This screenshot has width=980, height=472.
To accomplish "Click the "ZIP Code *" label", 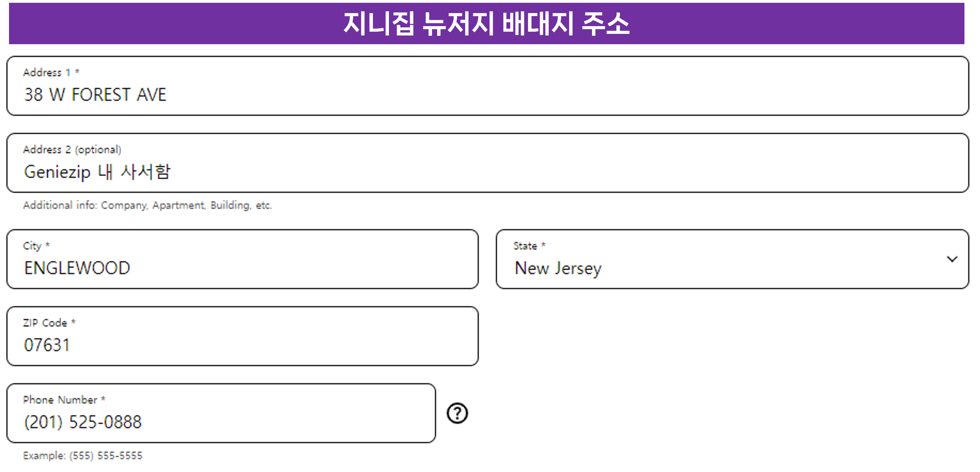I will [x=49, y=323].
